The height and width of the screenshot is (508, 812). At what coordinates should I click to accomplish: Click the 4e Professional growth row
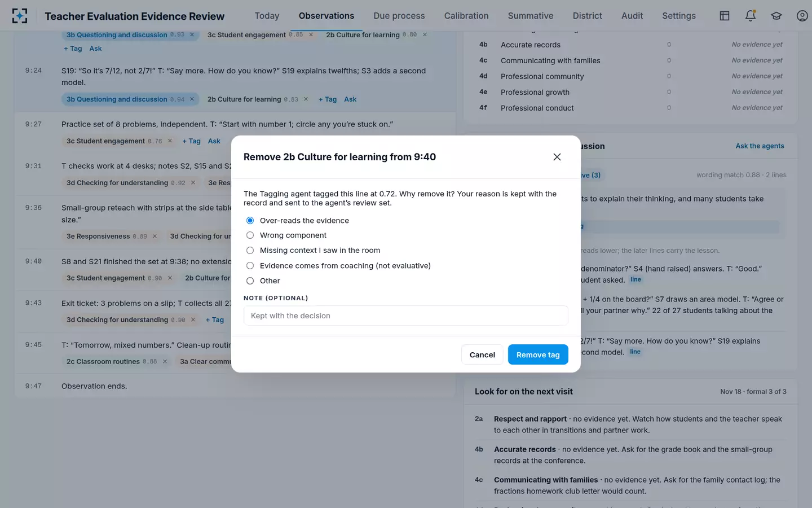630,92
